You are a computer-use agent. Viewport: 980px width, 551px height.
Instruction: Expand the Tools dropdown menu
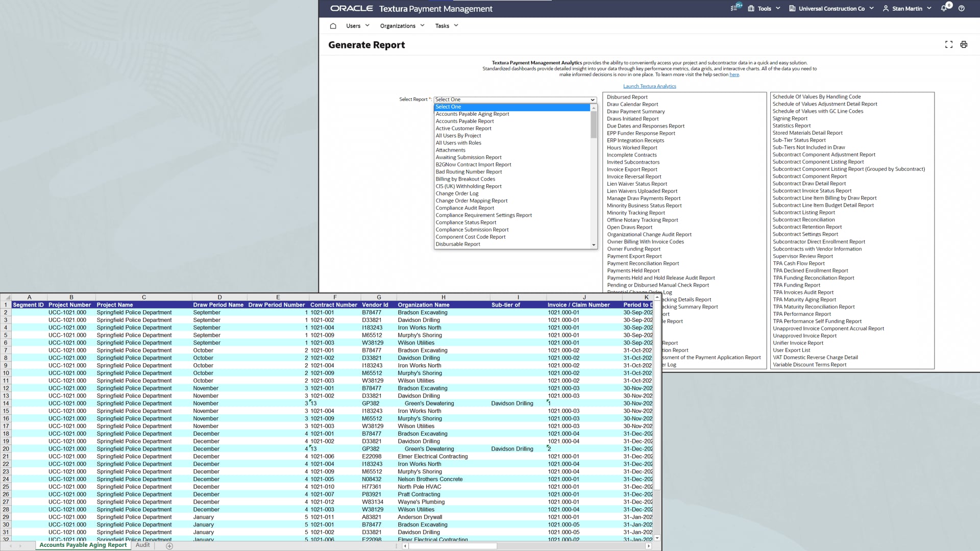(x=764, y=9)
